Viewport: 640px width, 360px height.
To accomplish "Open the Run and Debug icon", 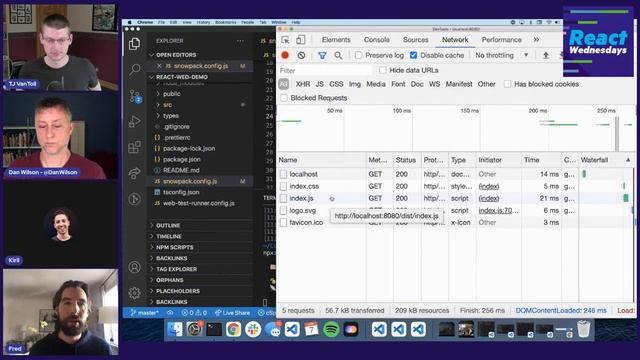I will (134, 121).
